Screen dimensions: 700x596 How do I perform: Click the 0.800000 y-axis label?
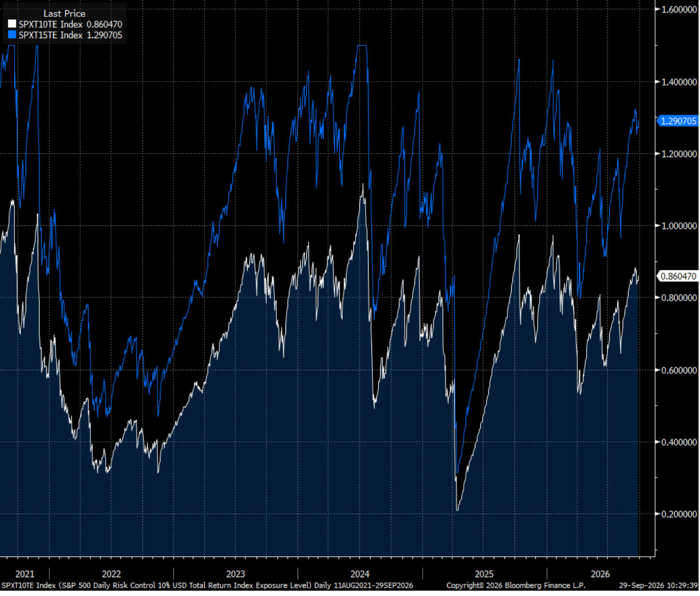click(x=679, y=298)
